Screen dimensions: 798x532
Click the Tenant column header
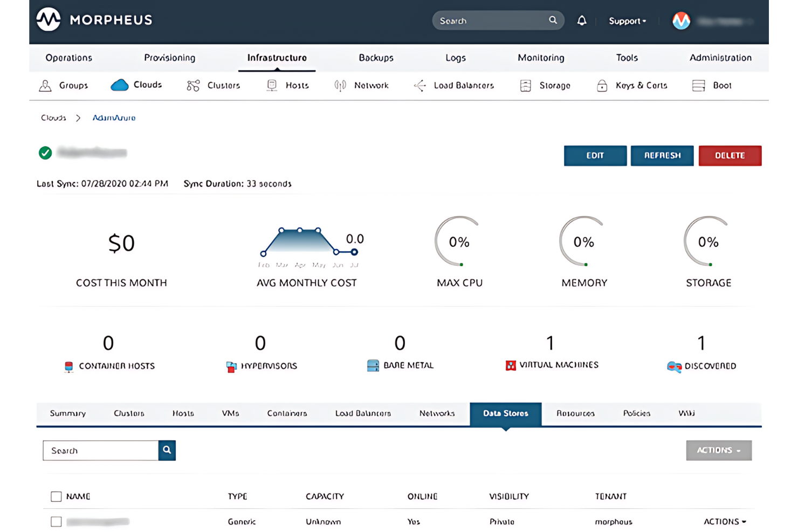(x=611, y=496)
